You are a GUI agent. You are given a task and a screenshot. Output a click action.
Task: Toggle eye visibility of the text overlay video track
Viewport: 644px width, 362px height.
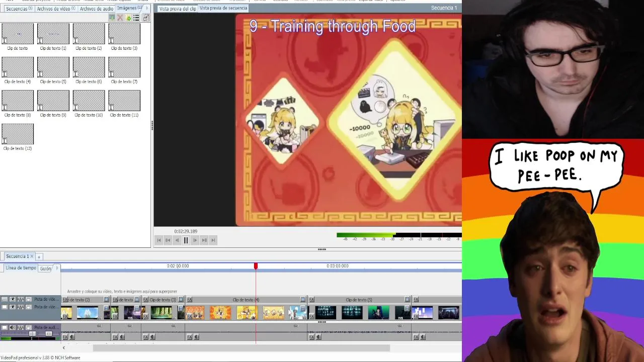click(13, 299)
